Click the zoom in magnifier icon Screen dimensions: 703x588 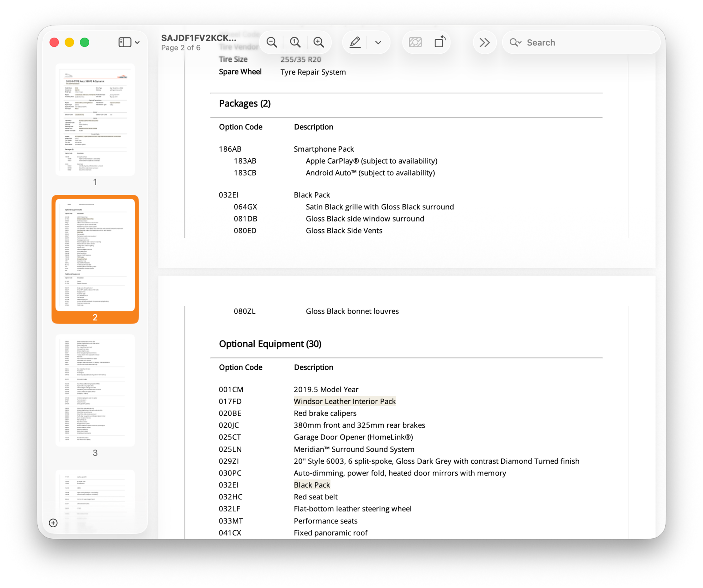click(x=319, y=42)
